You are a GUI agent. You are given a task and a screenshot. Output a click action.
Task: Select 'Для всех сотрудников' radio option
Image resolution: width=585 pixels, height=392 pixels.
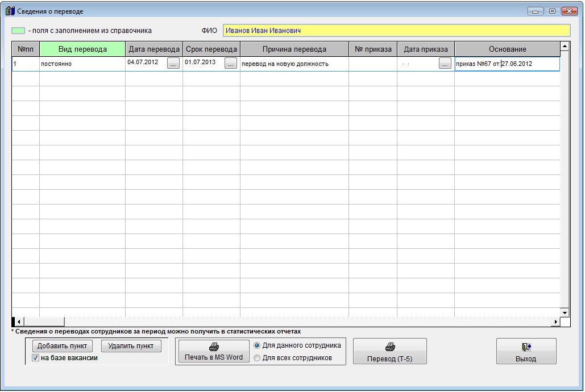pyautogui.click(x=257, y=358)
